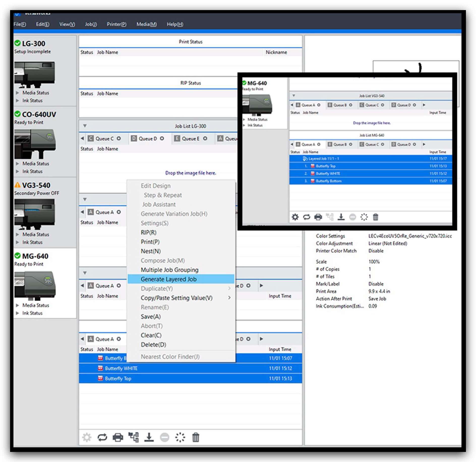This screenshot has height=462, width=476.
Task: Select the Butterfly WHITE job row
Action: click(x=190, y=368)
